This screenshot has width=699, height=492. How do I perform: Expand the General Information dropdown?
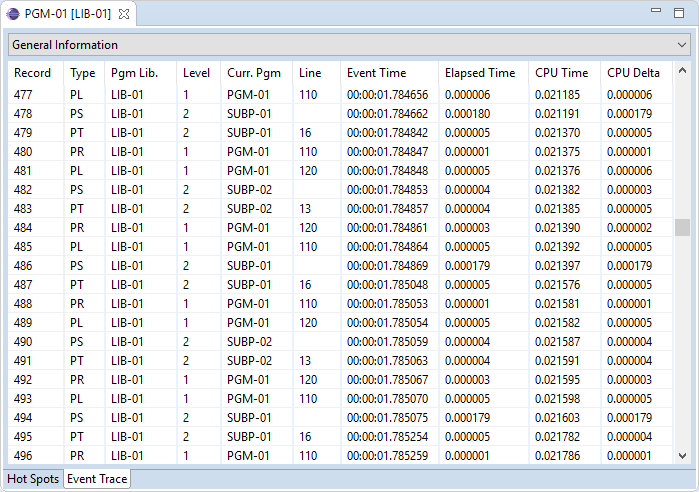tap(682, 45)
